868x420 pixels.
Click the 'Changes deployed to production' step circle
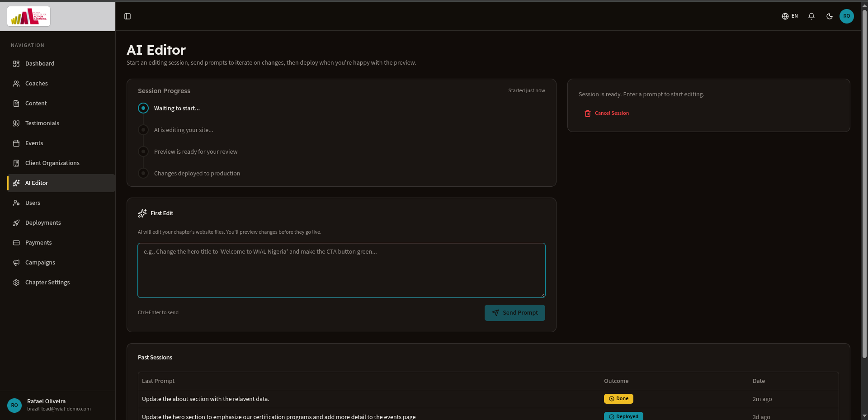point(143,173)
